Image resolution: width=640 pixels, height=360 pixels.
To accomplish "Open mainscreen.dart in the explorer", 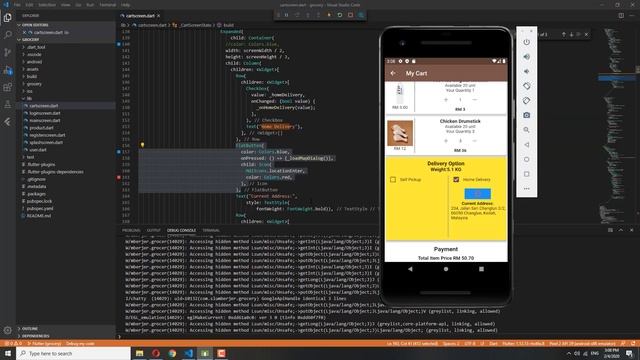I will 44,120.
